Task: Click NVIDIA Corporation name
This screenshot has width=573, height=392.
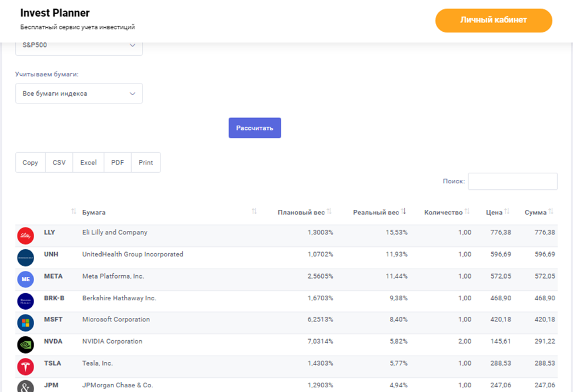Action: [x=112, y=341]
